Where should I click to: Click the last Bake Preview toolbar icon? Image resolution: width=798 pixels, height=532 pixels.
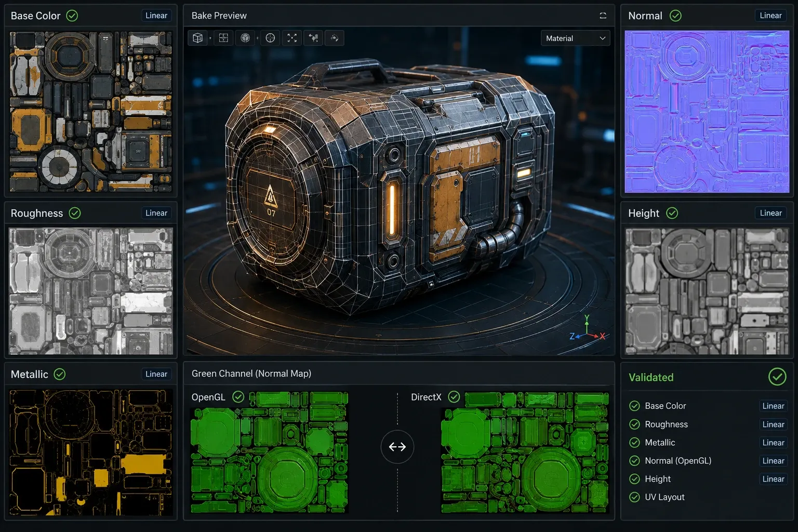(x=335, y=38)
